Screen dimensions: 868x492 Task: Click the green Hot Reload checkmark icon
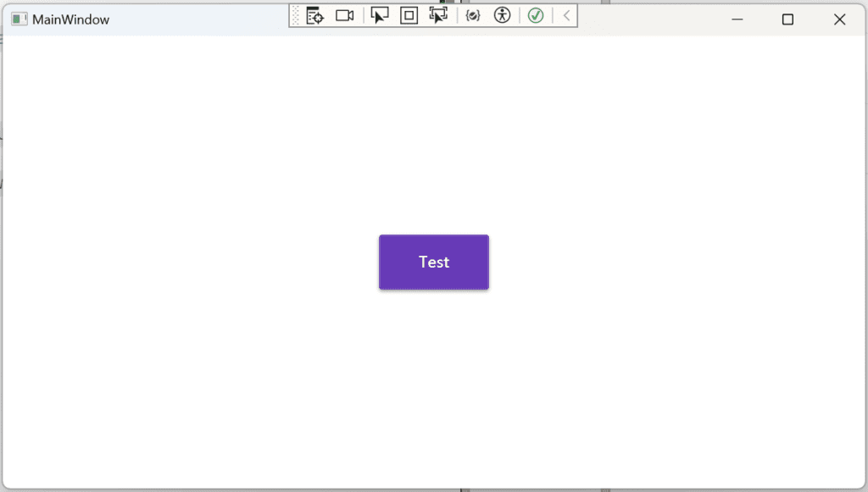(x=535, y=15)
